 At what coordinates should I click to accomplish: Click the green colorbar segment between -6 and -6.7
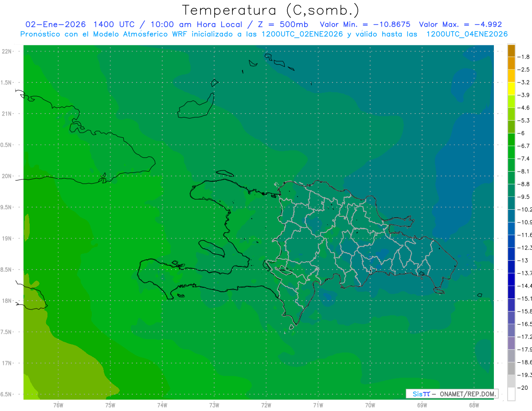pos(511,140)
